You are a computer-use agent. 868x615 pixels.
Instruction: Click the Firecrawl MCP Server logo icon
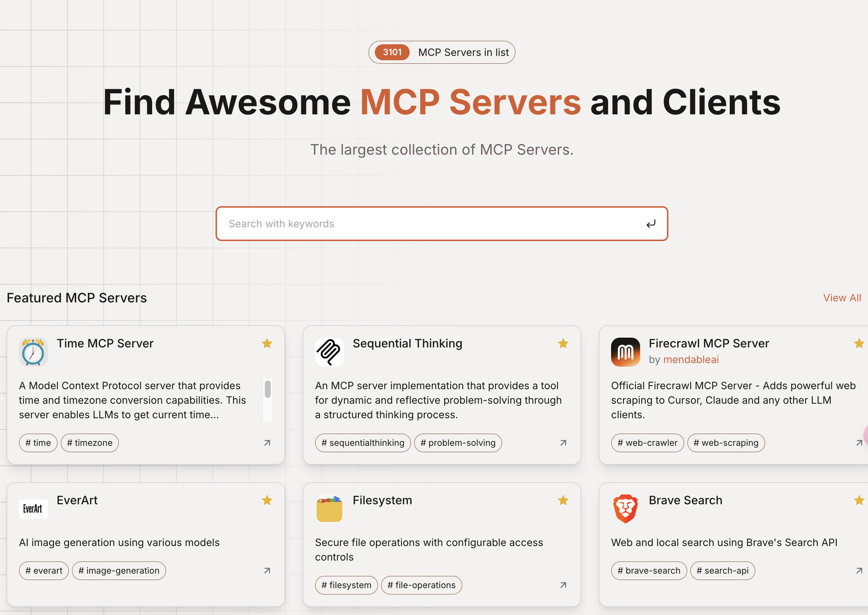(x=625, y=352)
